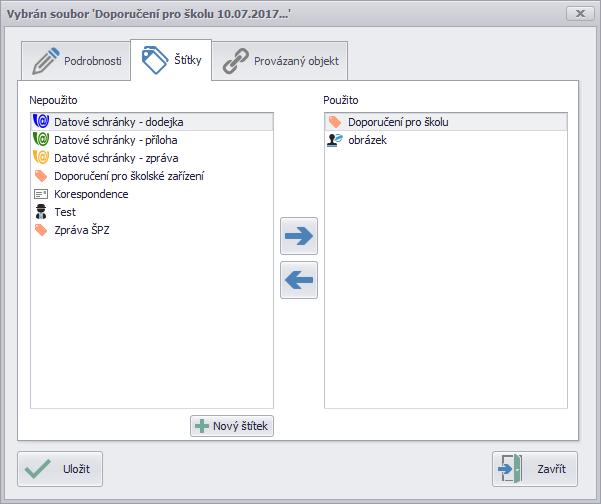Save changes with Uložit button

pyautogui.click(x=60, y=469)
